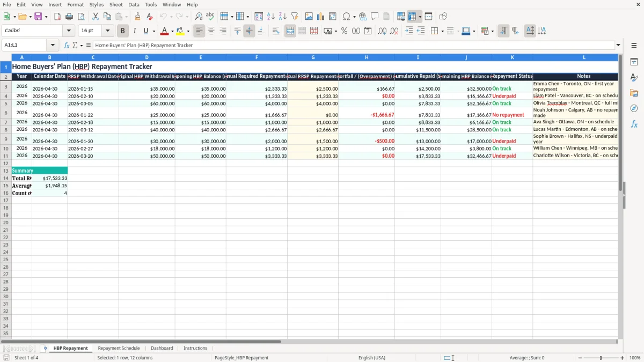Open the Font Name dropdown
The height and width of the screenshot is (362, 644).
tap(69, 31)
